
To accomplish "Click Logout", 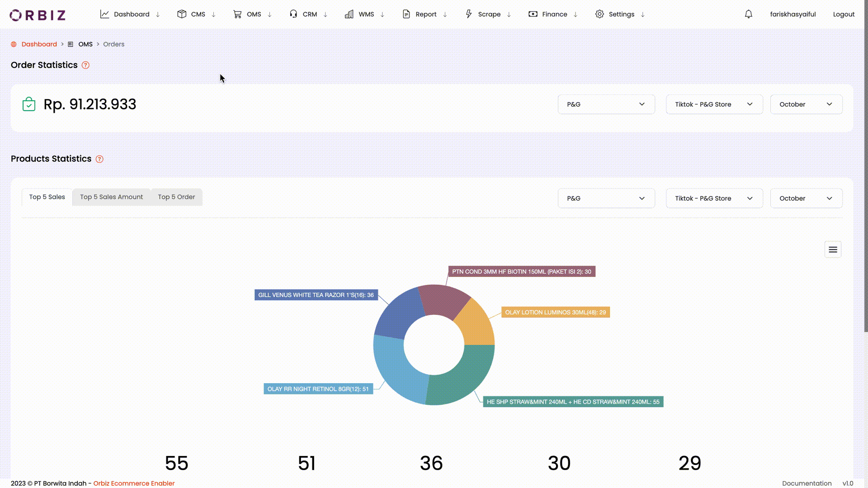I will (x=844, y=14).
